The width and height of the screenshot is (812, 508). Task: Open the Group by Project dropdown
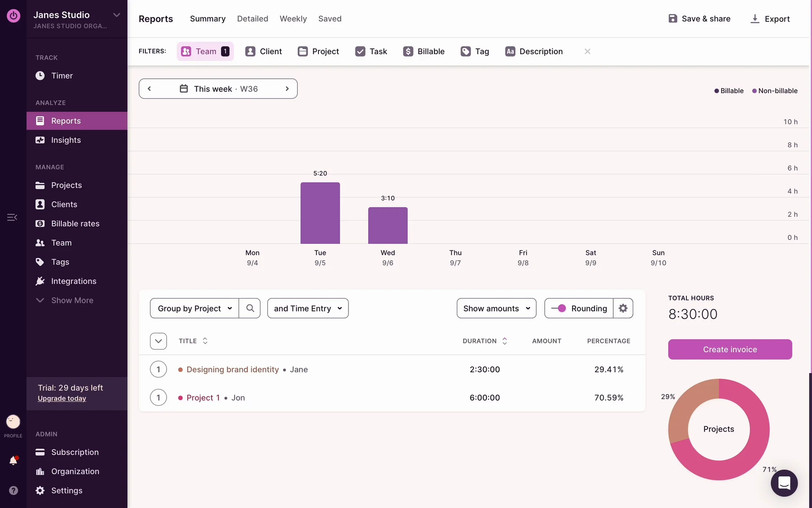(195, 308)
